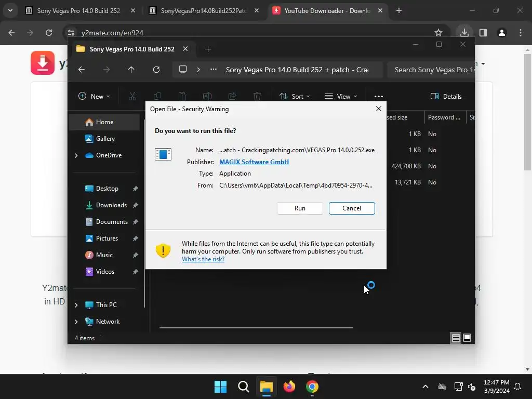This screenshot has height=399, width=532.
Task: Close the Open File Security Warning dialog
Action: pyautogui.click(x=379, y=109)
